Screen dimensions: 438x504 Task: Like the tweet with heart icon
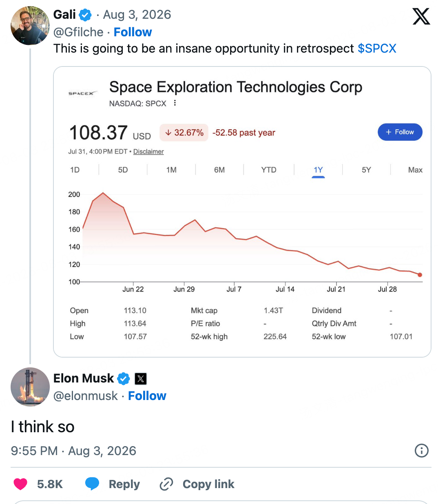tap(20, 484)
